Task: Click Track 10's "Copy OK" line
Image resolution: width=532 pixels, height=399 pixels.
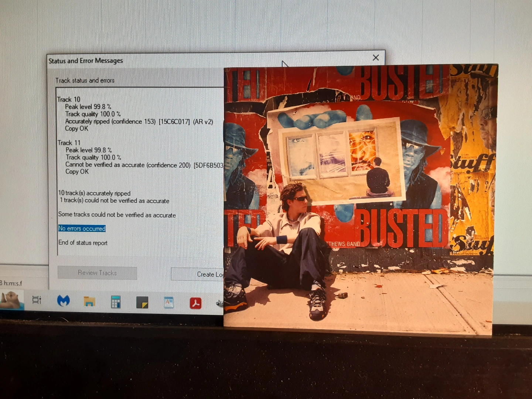Action: click(77, 129)
